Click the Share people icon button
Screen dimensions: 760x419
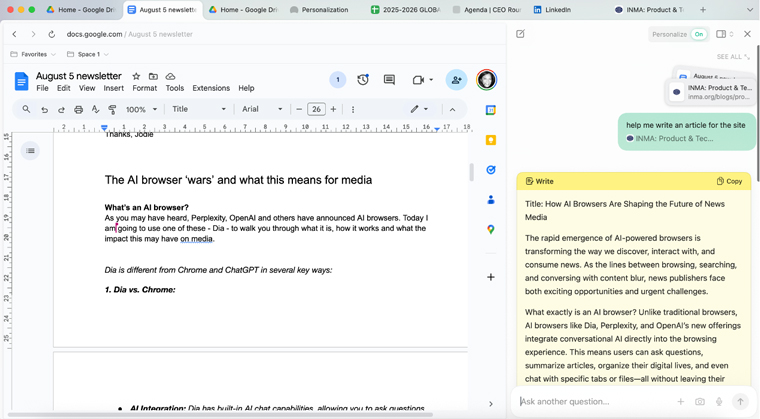[456, 80]
